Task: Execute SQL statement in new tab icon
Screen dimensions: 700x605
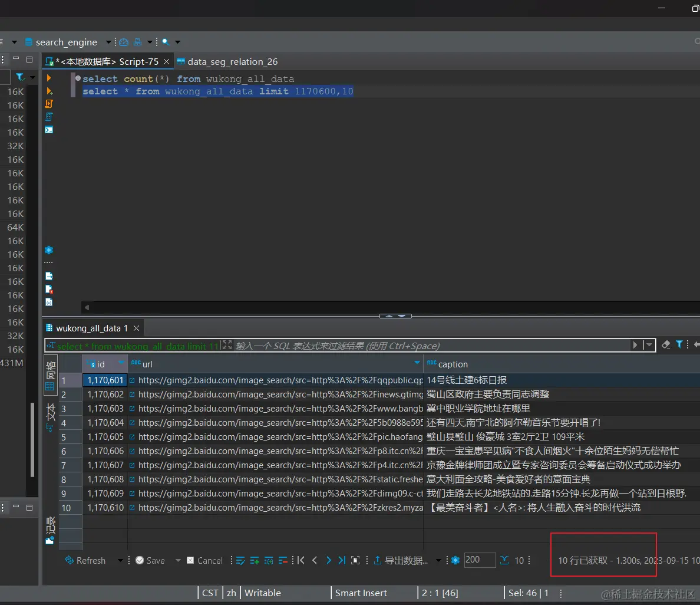Action: [x=49, y=91]
